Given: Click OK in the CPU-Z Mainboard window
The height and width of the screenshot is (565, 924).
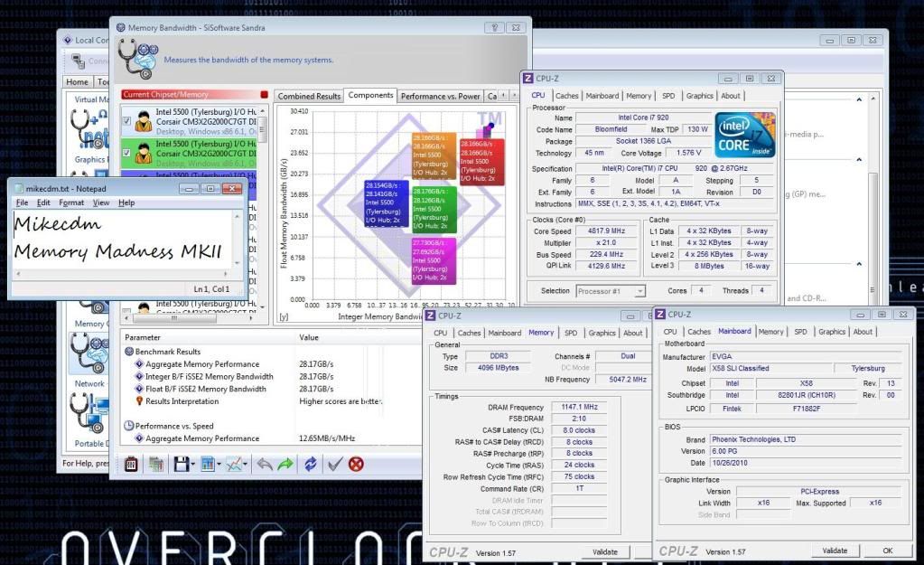Looking at the screenshot, I should 888,551.
